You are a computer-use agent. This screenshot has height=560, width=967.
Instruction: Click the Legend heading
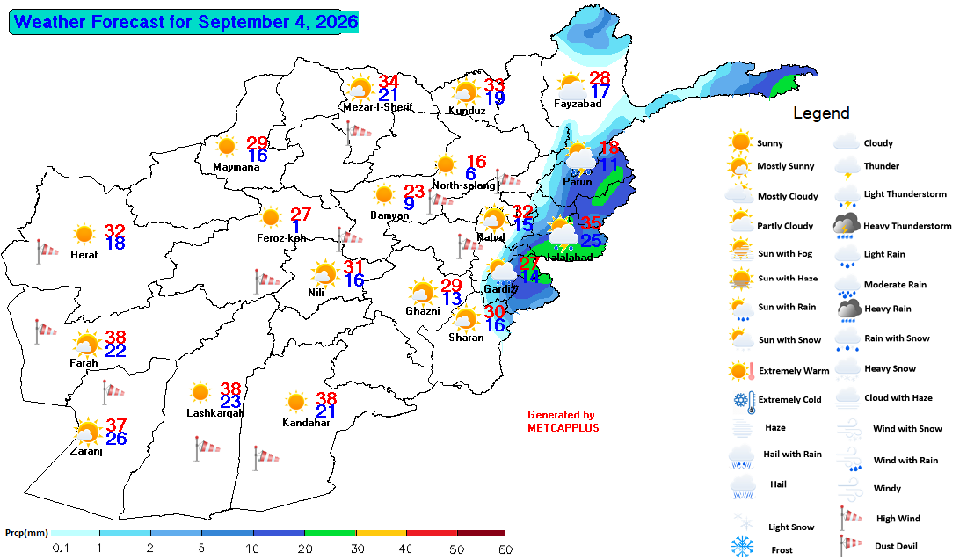point(821,113)
